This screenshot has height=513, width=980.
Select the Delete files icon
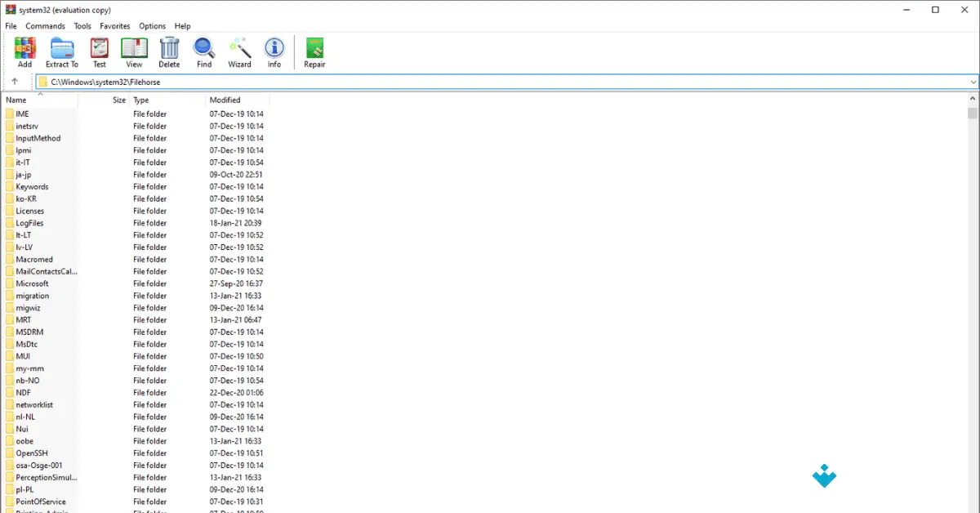pos(169,51)
